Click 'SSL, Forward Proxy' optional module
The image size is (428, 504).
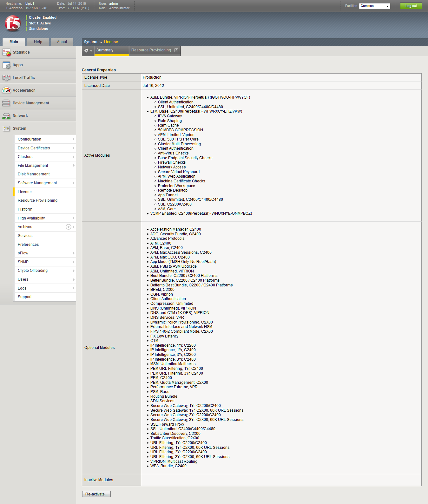point(167,424)
